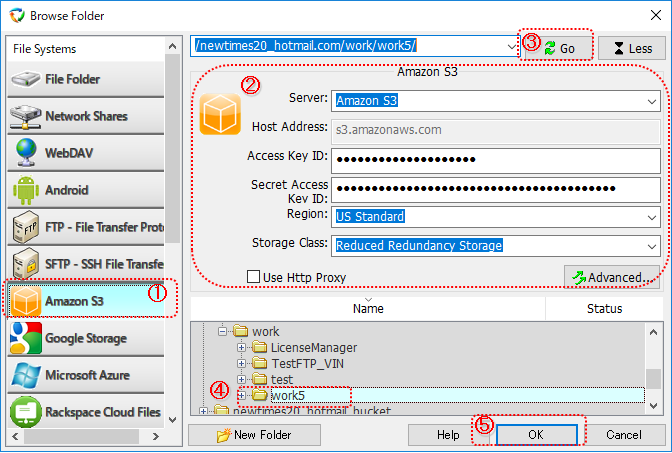Screen dimensions: 672x453
Task: Select FTP - File Transfer Protocol
Action: click(86, 227)
